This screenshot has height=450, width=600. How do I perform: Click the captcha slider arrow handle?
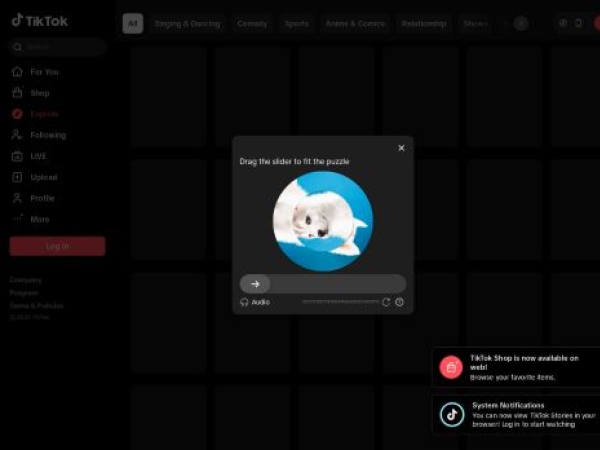[x=255, y=284]
